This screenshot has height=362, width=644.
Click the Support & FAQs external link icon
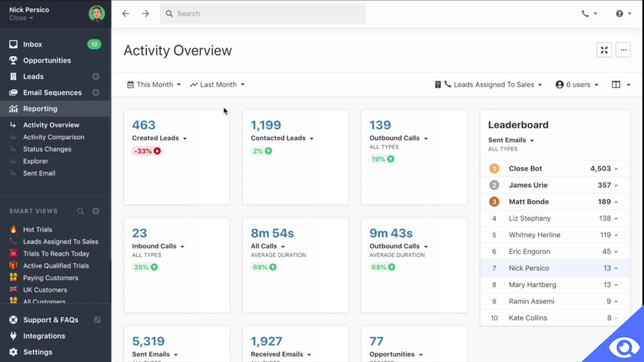[x=97, y=320]
